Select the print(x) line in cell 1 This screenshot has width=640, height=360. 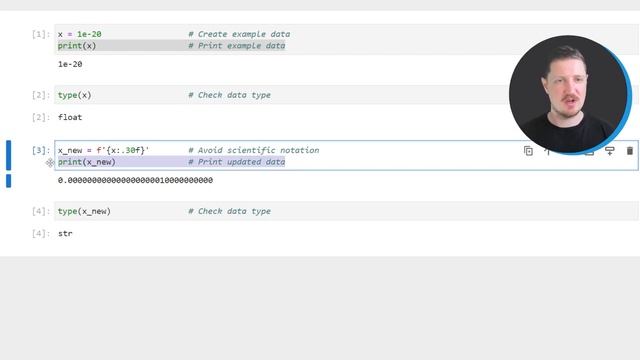point(77,46)
